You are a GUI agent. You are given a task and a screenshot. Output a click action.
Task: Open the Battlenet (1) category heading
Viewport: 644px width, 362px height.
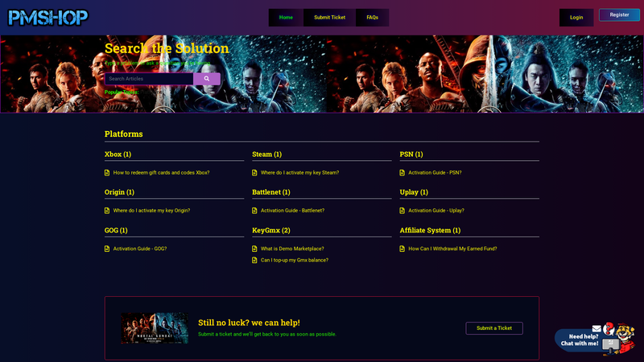tap(271, 192)
